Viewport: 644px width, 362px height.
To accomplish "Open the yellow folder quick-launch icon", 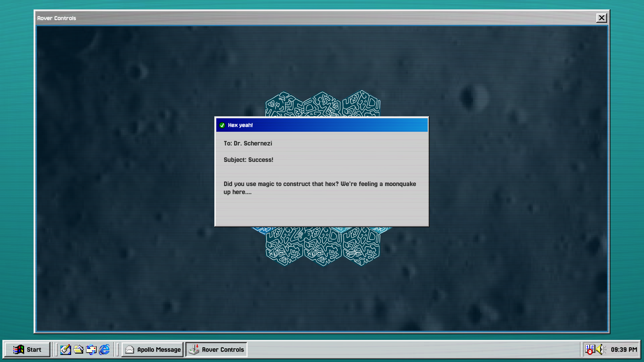I will (x=78, y=350).
